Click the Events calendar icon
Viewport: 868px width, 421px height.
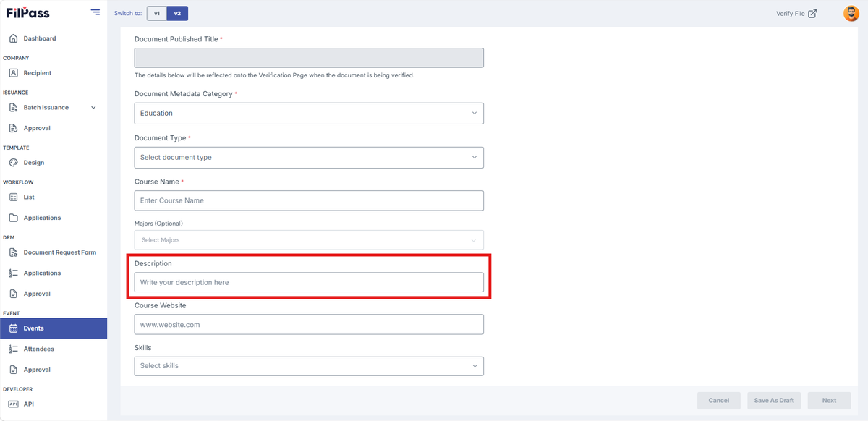point(13,328)
